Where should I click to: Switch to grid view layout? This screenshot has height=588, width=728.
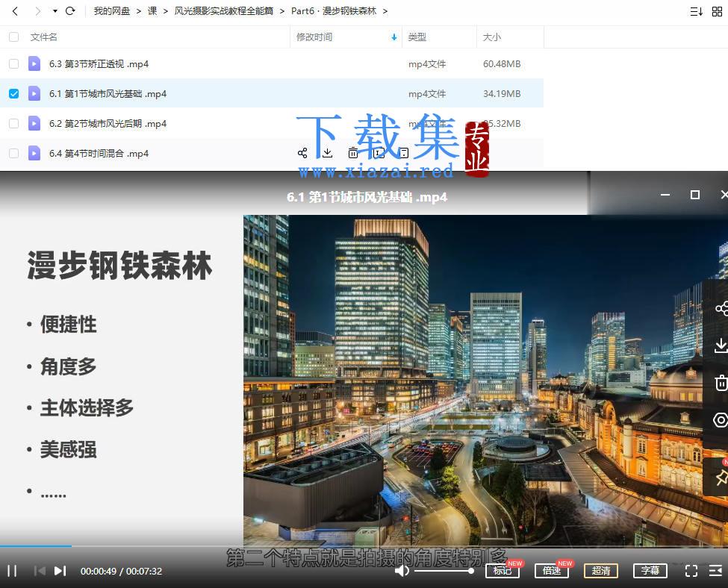tap(718, 12)
